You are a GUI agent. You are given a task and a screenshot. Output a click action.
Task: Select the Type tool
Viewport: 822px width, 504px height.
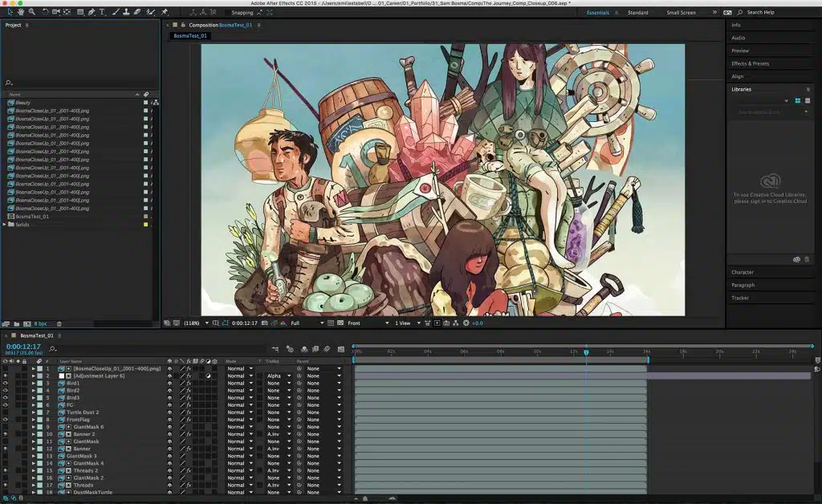point(103,12)
